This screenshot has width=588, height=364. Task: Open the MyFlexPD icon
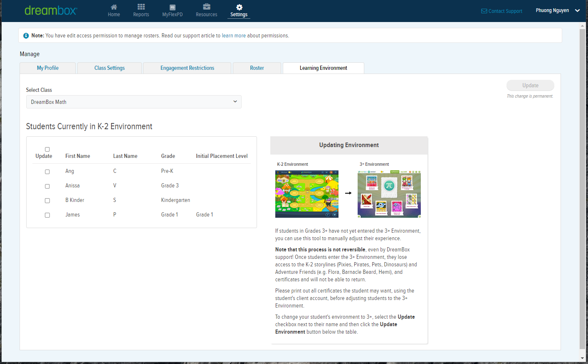click(x=172, y=7)
